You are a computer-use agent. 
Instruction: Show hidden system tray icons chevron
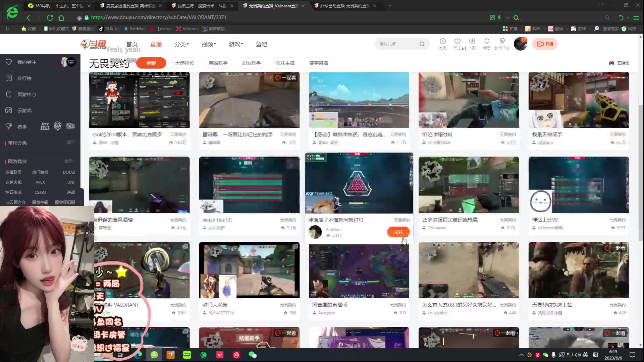(521, 355)
